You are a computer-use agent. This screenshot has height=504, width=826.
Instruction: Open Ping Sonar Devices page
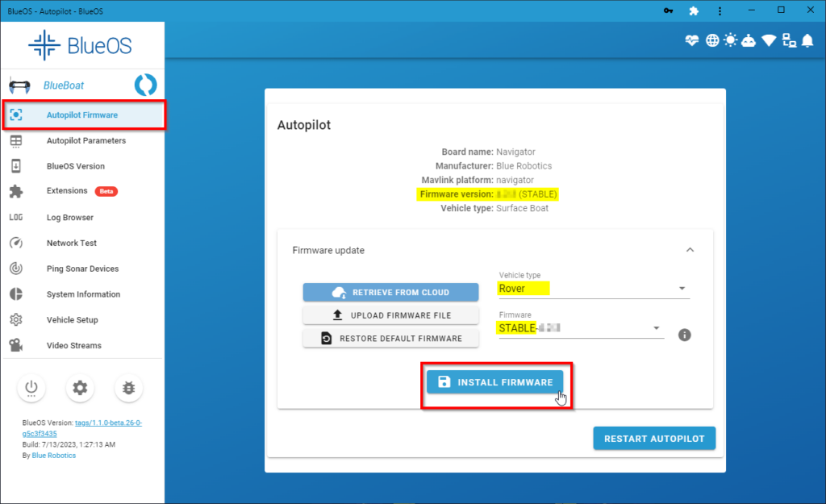pyautogui.click(x=82, y=269)
